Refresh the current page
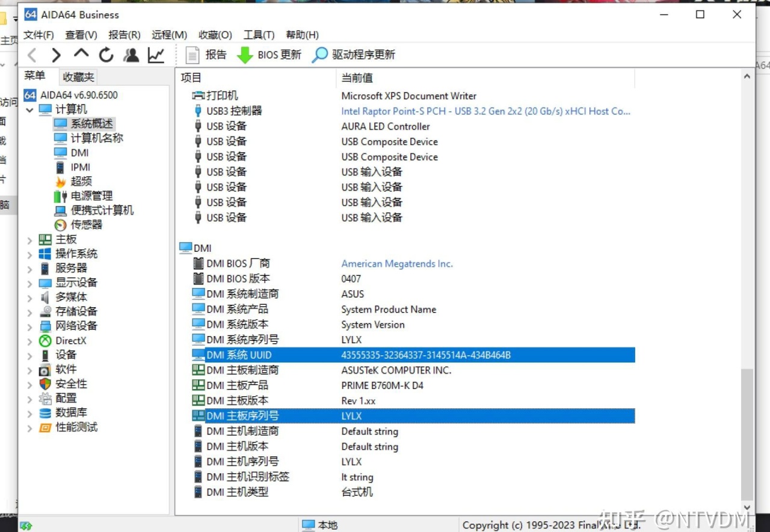The image size is (770, 532). 106,55
